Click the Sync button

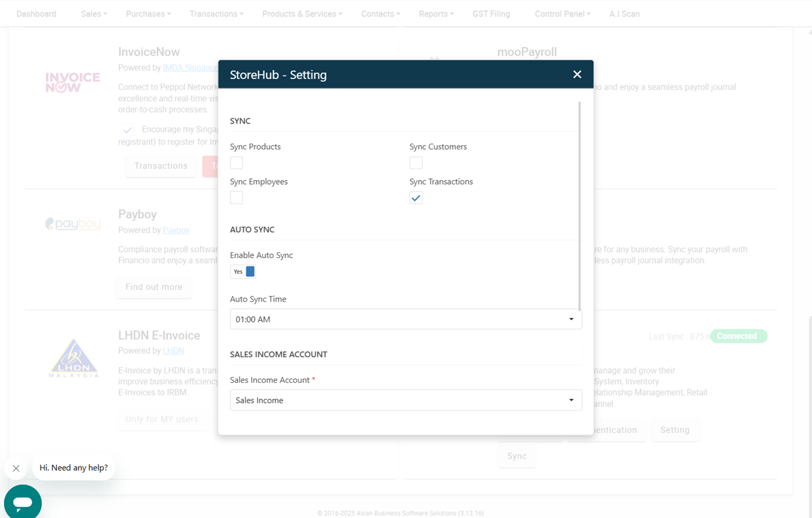(516, 456)
